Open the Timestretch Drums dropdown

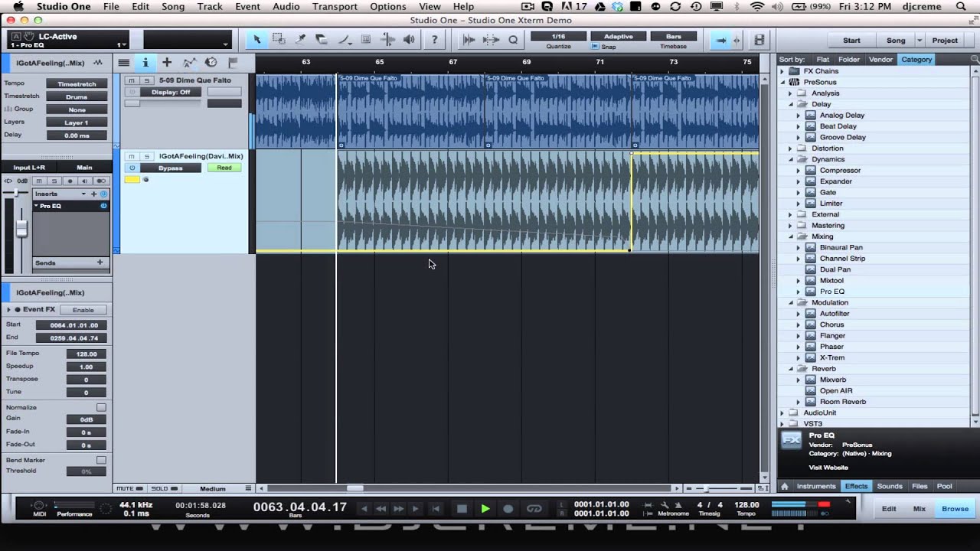tap(77, 97)
